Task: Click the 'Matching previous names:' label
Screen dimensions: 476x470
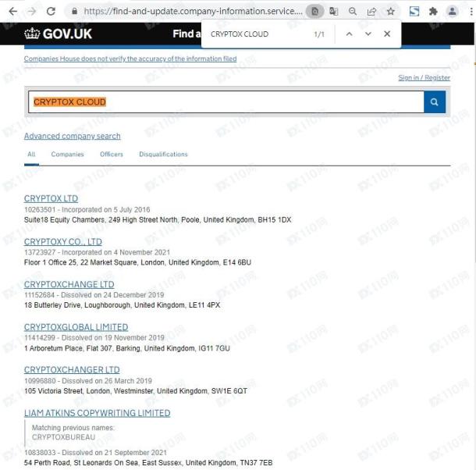Action: [73, 428]
